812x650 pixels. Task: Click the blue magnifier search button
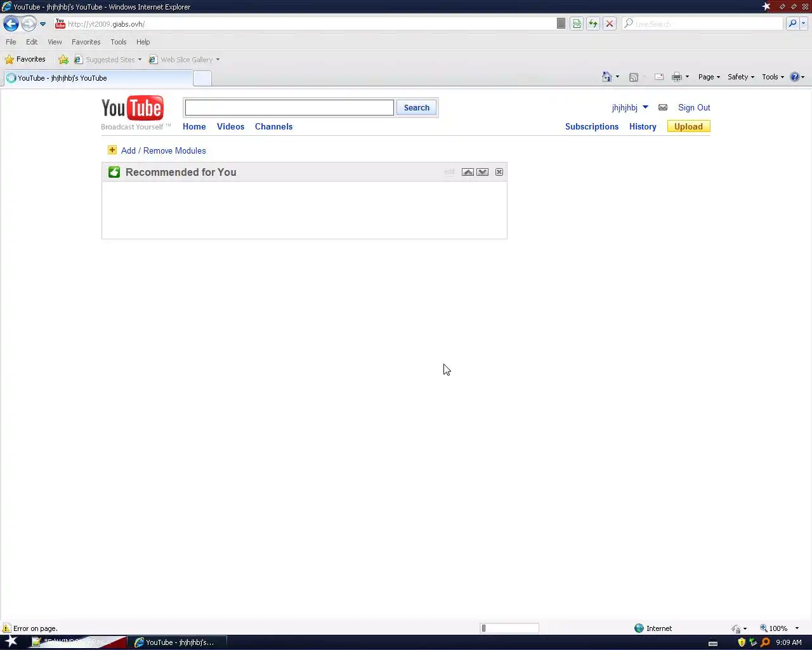click(x=792, y=23)
